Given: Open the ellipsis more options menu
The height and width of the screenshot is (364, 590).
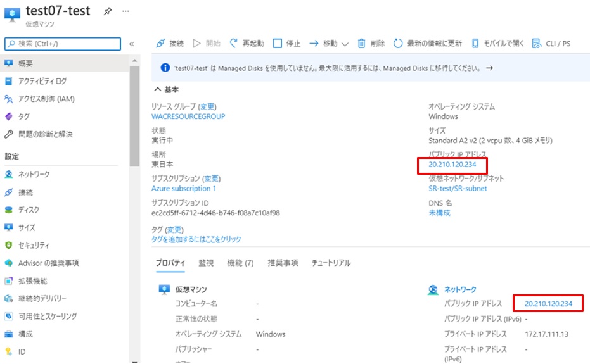Looking at the screenshot, I should click(125, 11).
